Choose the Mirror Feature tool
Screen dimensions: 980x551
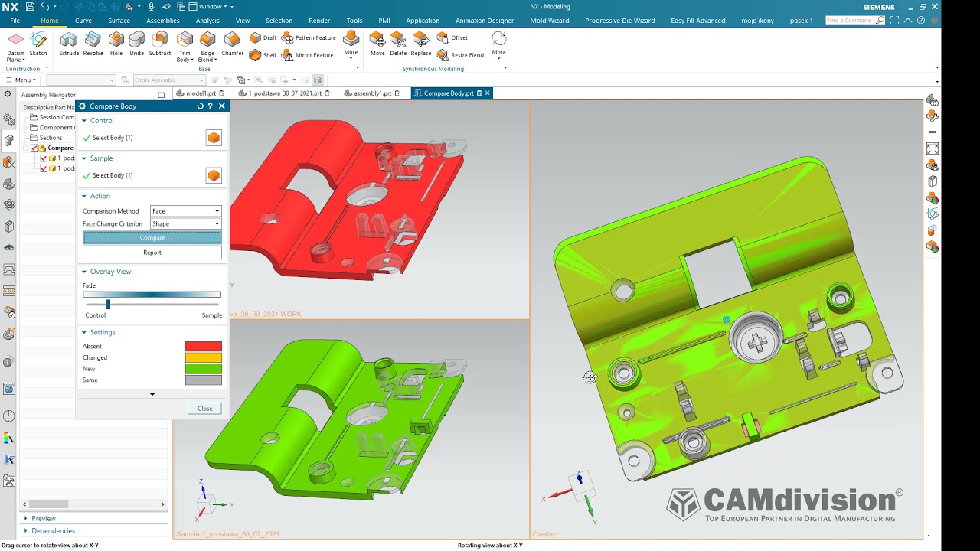click(308, 55)
